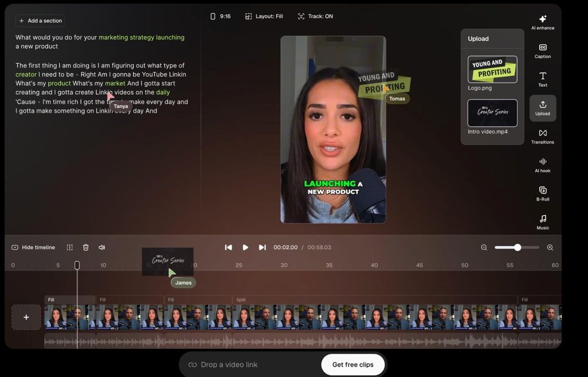588x377 pixels.
Task: Zoom out the timeline
Action: (484, 248)
